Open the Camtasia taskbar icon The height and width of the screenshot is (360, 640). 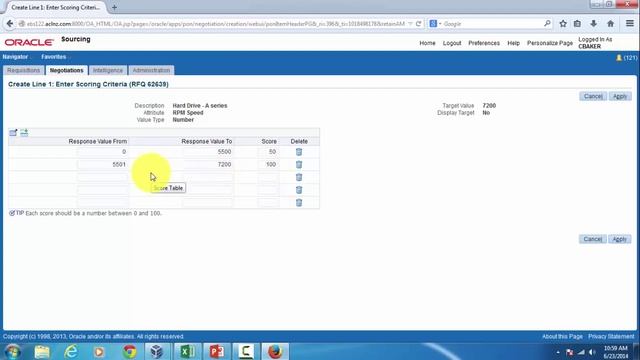[246, 351]
